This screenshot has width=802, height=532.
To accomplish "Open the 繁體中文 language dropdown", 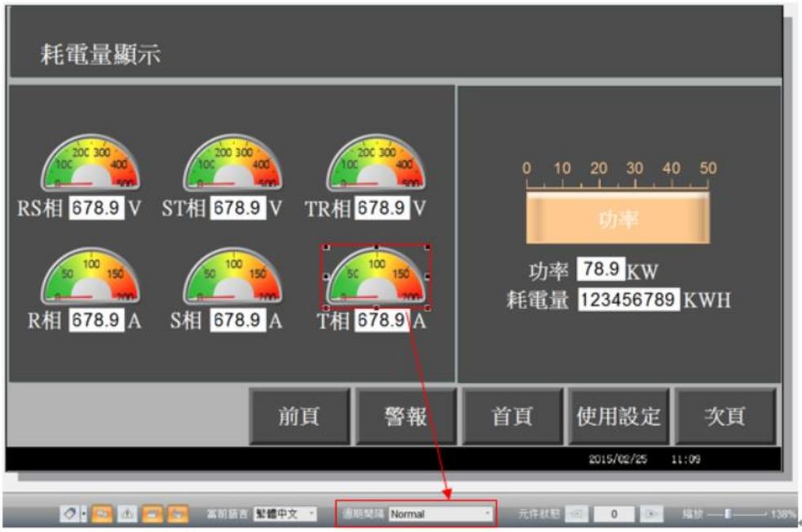I will coord(285,513).
